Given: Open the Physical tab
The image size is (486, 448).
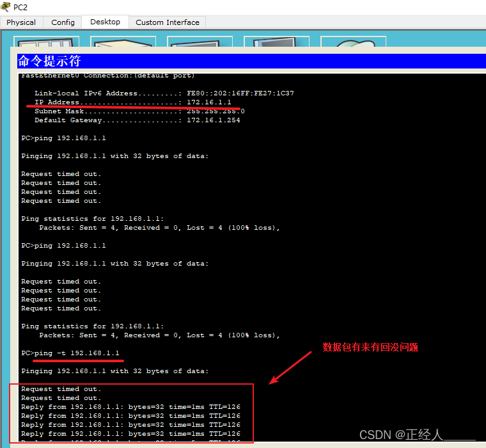Looking at the screenshot, I should coord(21,22).
